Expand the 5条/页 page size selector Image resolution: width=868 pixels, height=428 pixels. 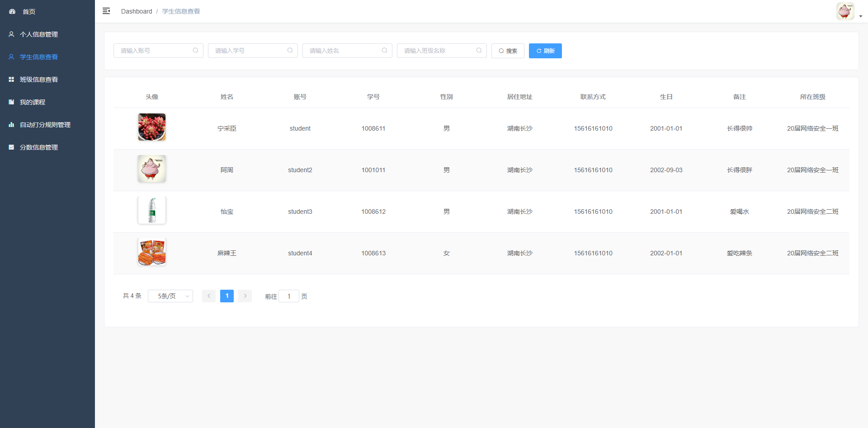coord(170,296)
